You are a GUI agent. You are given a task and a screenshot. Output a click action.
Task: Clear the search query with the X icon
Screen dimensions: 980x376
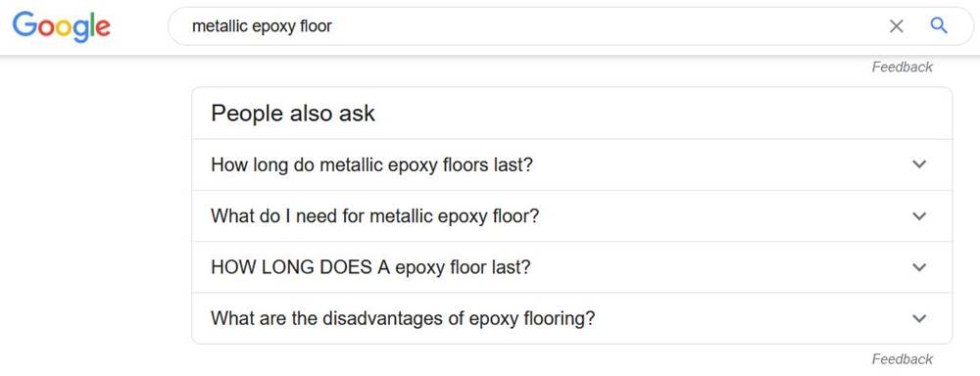coord(897,26)
